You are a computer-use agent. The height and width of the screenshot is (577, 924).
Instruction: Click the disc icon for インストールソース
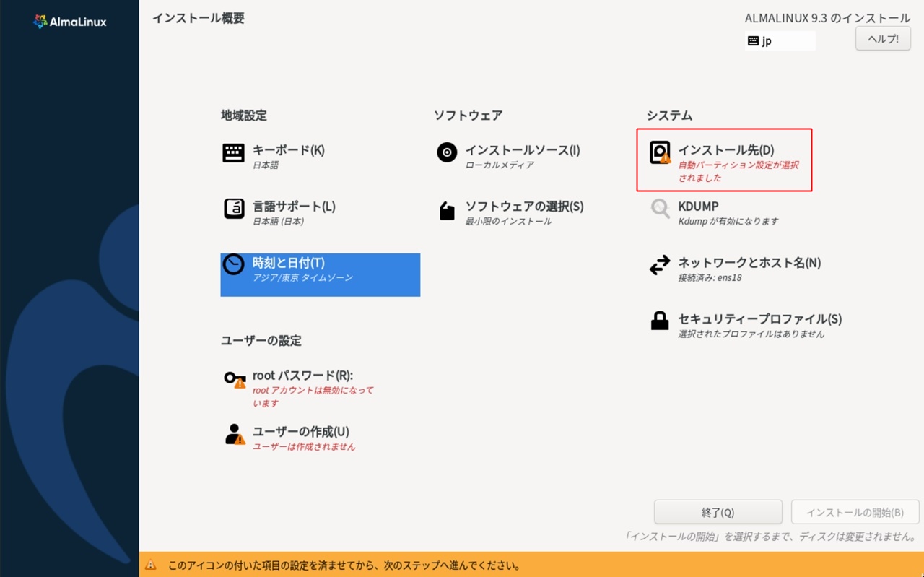point(447,152)
